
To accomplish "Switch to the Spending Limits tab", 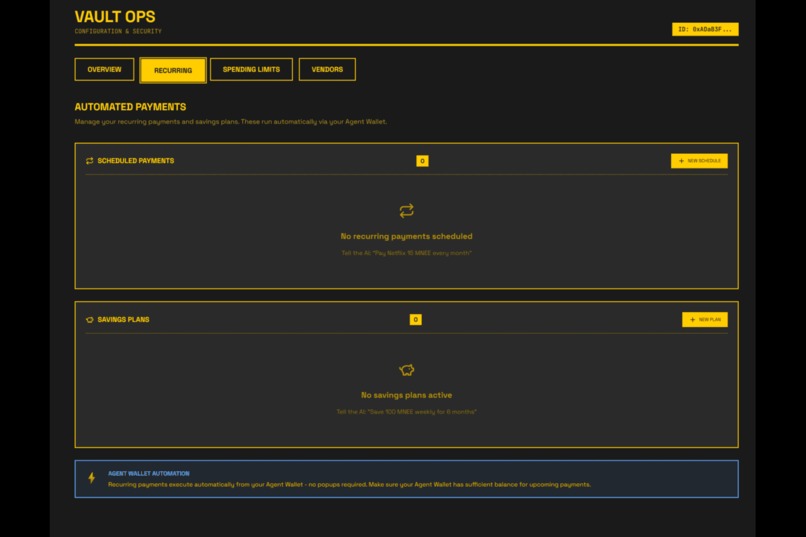I will point(251,69).
